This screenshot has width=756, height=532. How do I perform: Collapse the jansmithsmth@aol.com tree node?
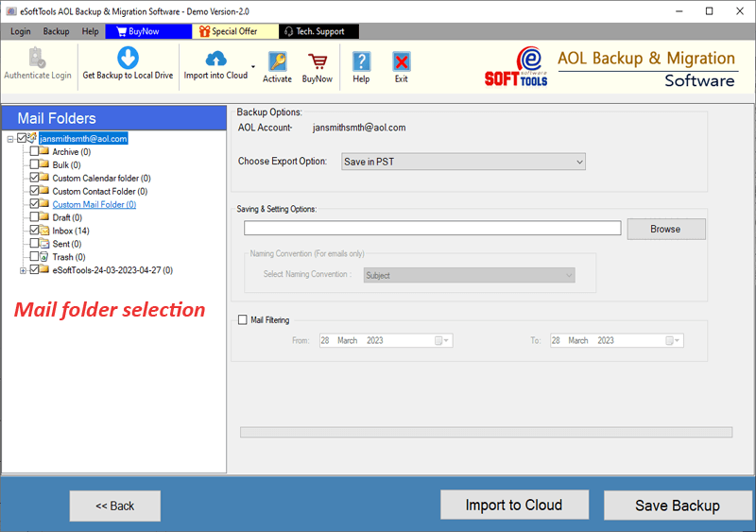tap(10, 139)
